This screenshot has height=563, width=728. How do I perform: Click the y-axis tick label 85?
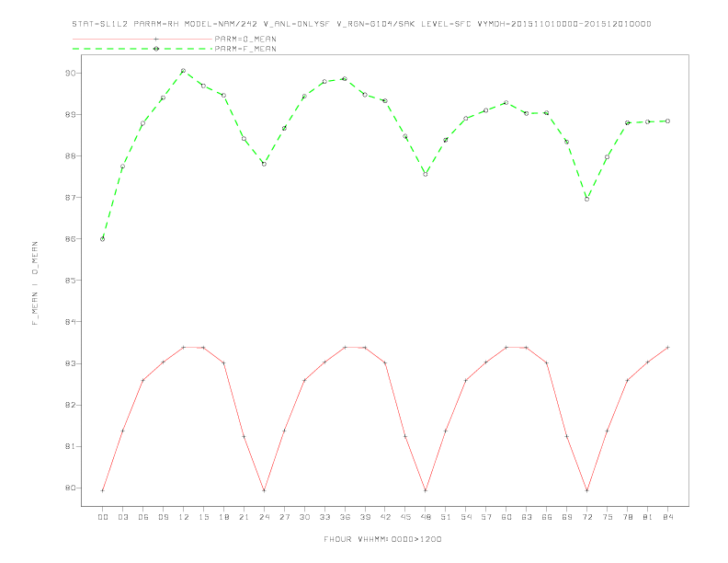tap(71, 280)
